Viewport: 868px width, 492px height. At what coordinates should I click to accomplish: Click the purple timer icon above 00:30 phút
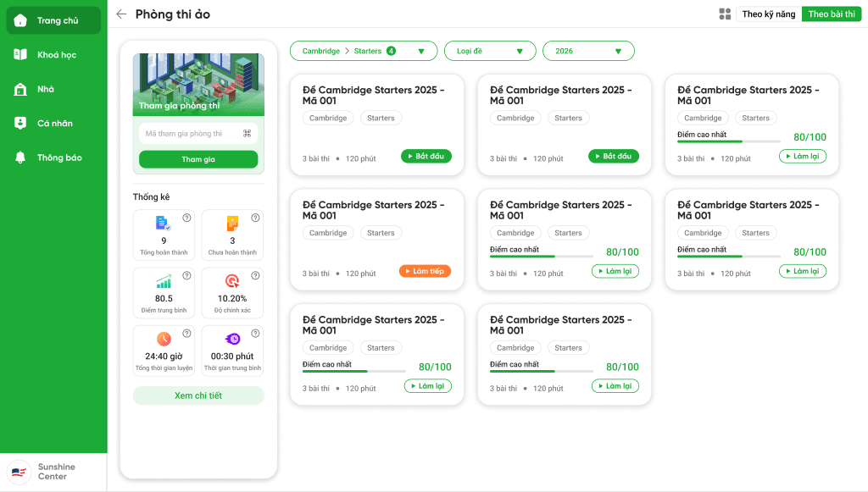pos(232,339)
